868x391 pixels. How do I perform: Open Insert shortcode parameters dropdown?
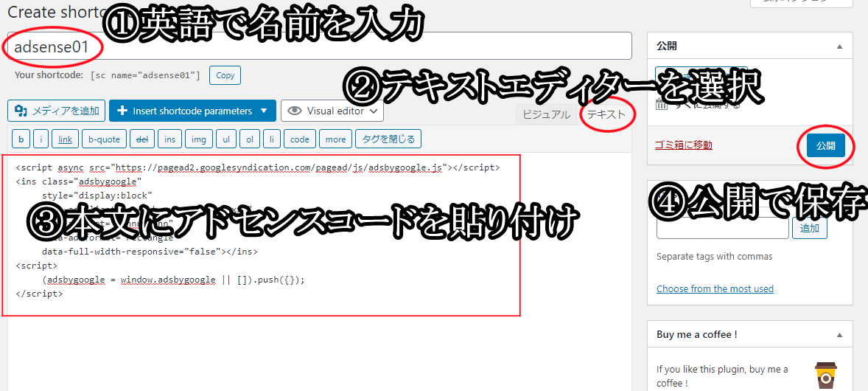pyautogui.click(x=192, y=111)
